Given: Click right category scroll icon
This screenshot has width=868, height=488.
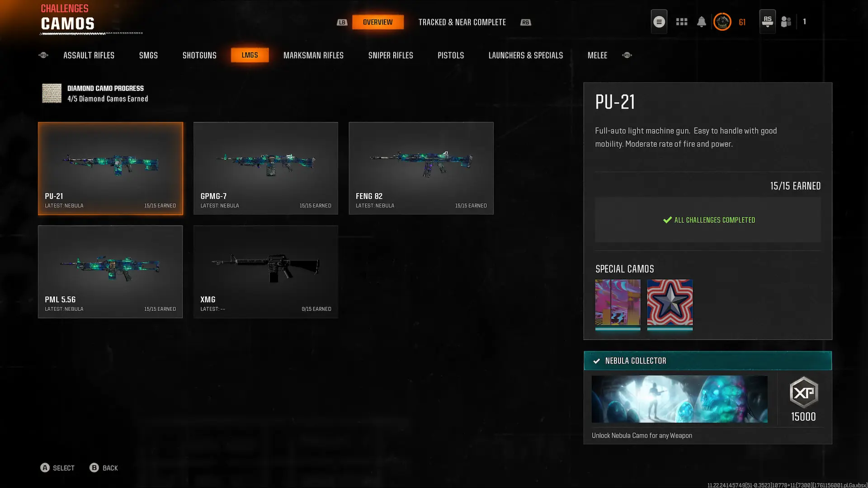Looking at the screenshot, I should tap(627, 55).
